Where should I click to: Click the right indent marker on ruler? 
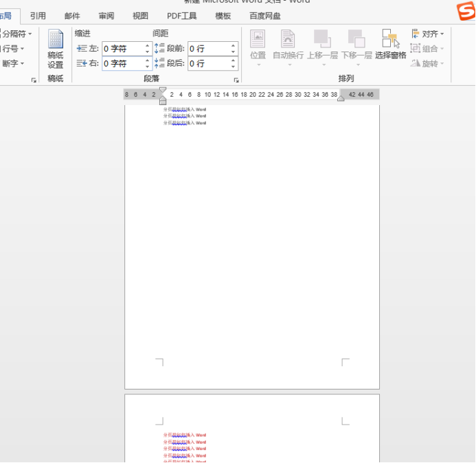341,98
